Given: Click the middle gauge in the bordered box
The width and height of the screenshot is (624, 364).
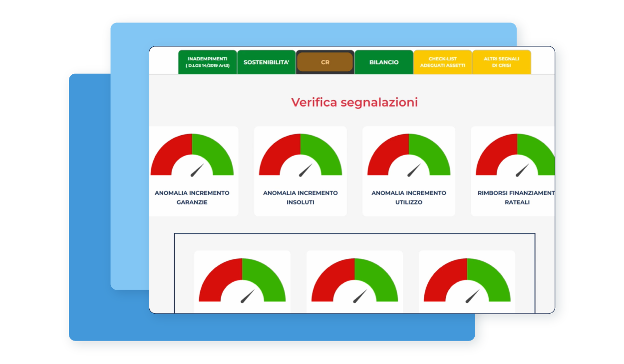Looking at the screenshot, I should coord(354,280).
